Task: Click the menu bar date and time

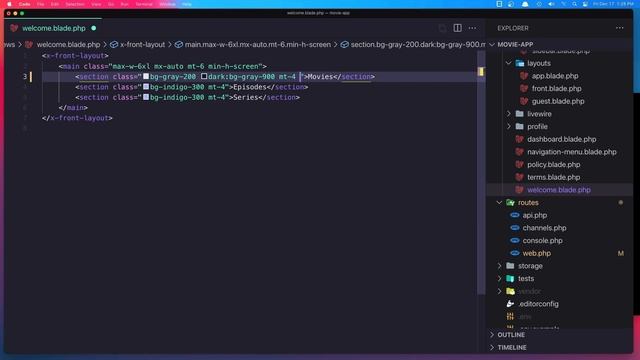Action: [613, 4]
